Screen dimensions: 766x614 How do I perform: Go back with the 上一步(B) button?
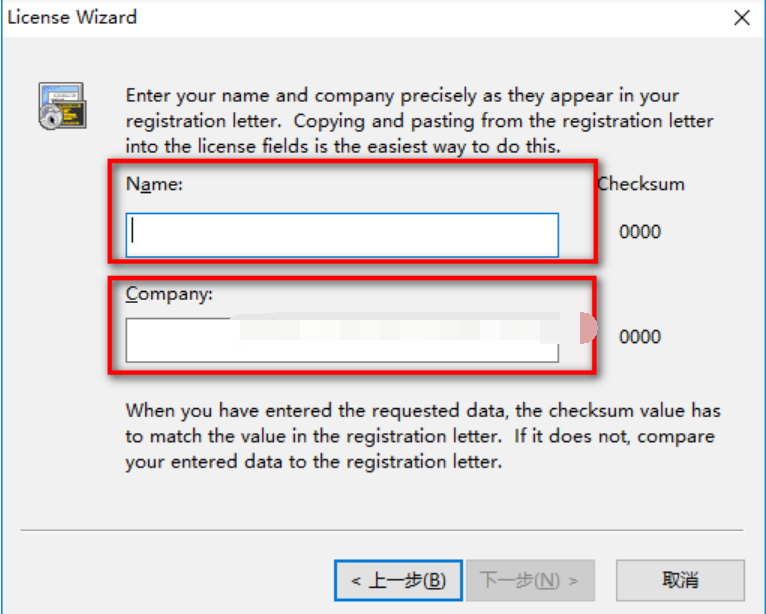pyautogui.click(x=397, y=579)
